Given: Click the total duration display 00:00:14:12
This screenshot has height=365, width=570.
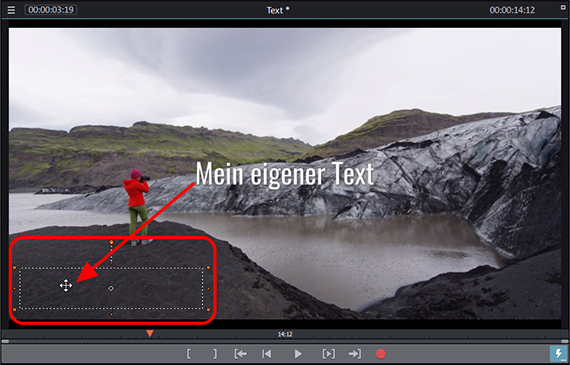Looking at the screenshot, I should [512, 10].
